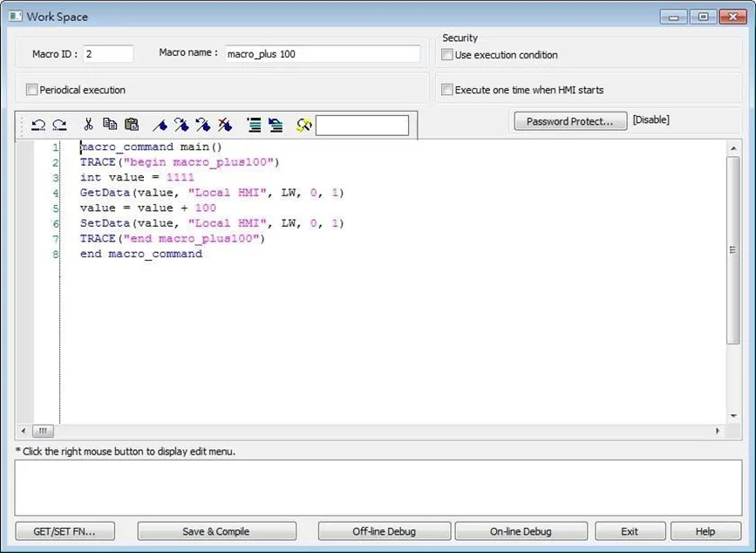
Task: Undo the last edit
Action: click(x=38, y=126)
